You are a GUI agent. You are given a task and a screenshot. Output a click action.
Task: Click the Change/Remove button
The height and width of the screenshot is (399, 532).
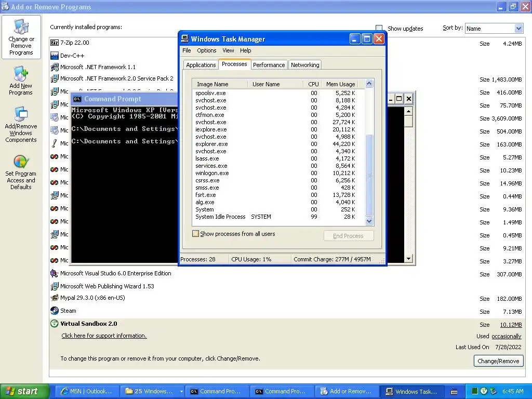point(498,361)
